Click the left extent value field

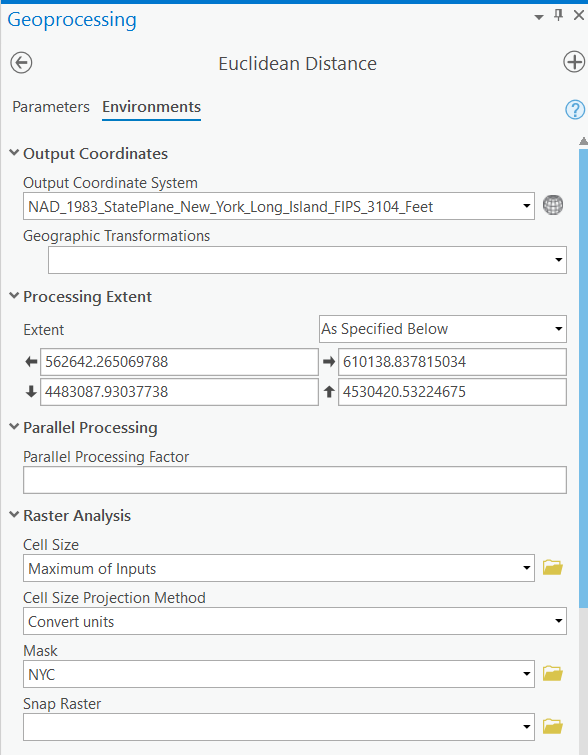pyautogui.click(x=179, y=362)
